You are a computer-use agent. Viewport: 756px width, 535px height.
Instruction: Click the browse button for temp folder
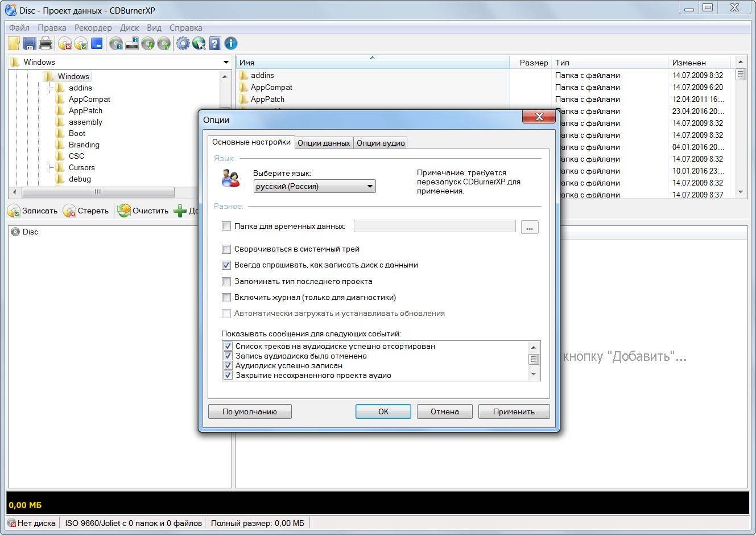(x=530, y=227)
